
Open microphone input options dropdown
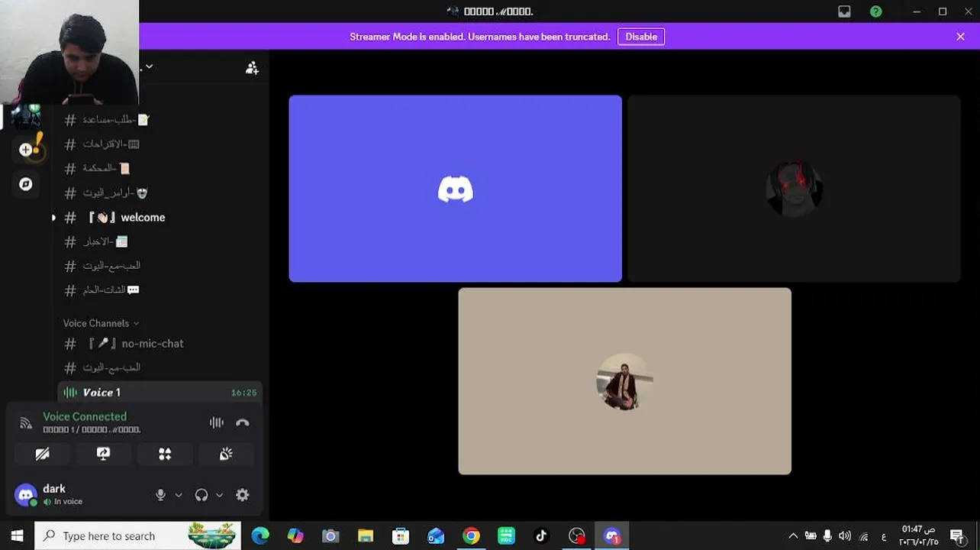(x=179, y=495)
